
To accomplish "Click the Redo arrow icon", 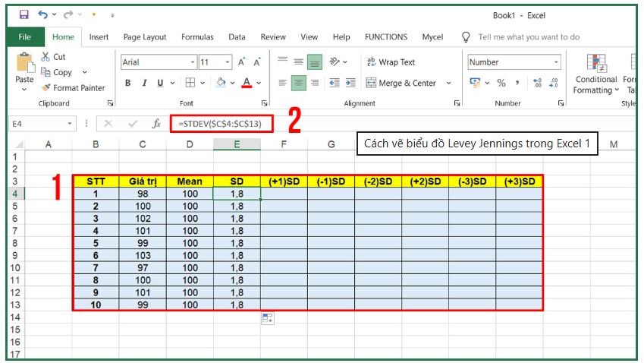I will 68,14.
